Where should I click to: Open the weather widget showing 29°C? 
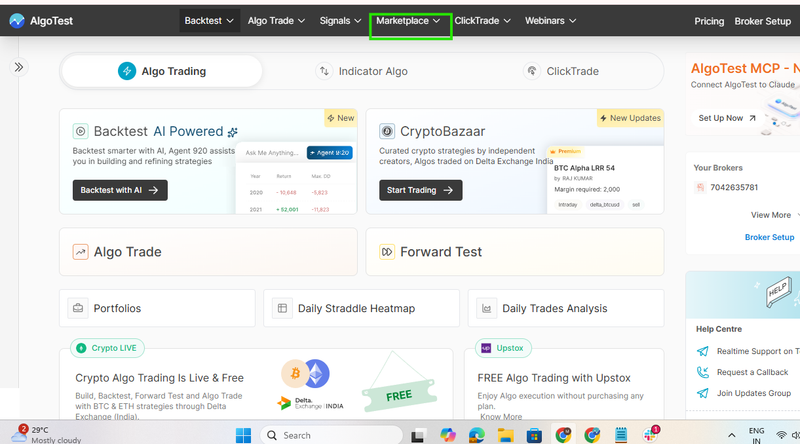pyautogui.click(x=46, y=434)
